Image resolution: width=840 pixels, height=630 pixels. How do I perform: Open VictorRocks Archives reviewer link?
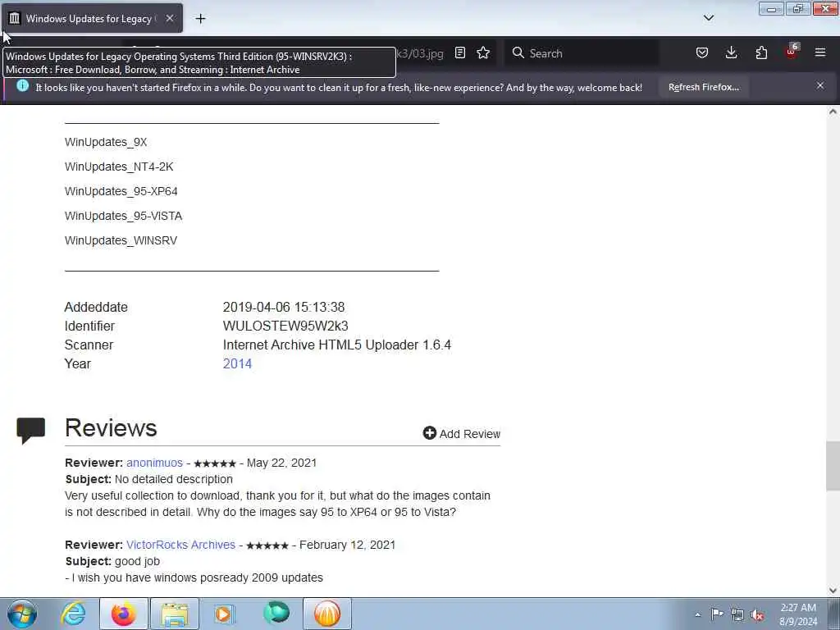(x=180, y=545)
